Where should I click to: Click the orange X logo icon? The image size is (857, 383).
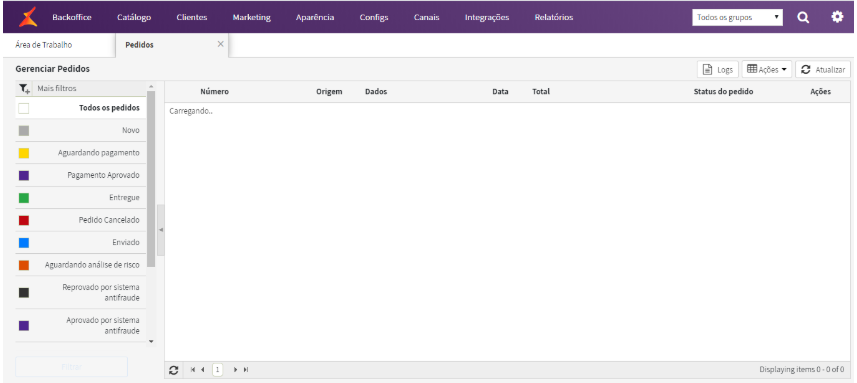point(28,17)
